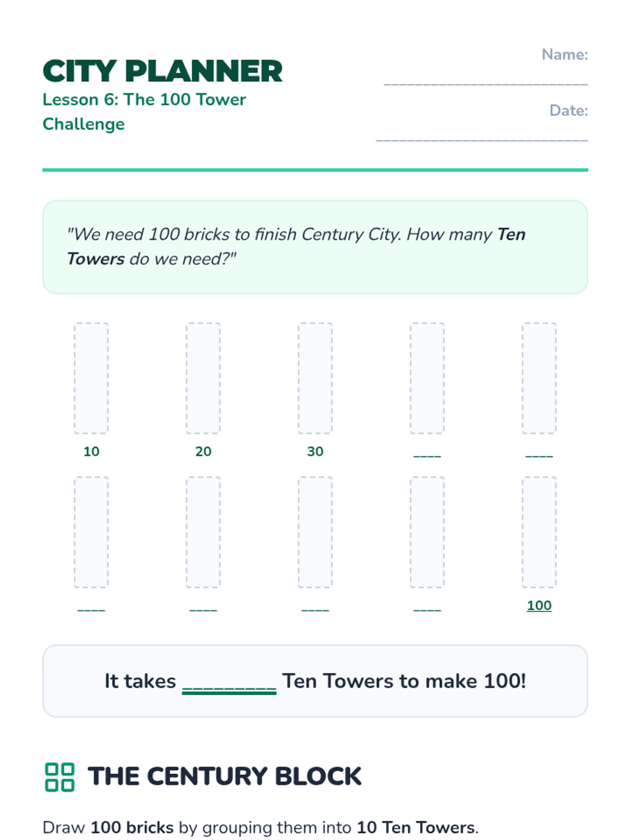The height and width of the screenshot is (840, 630).
Task: Click the four-squares Century Block icon
Action: point(59,777)
